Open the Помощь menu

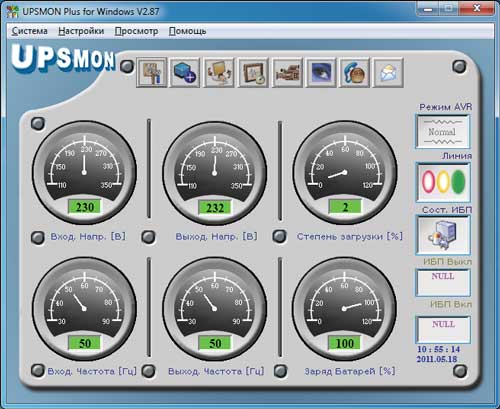point(187,31)
